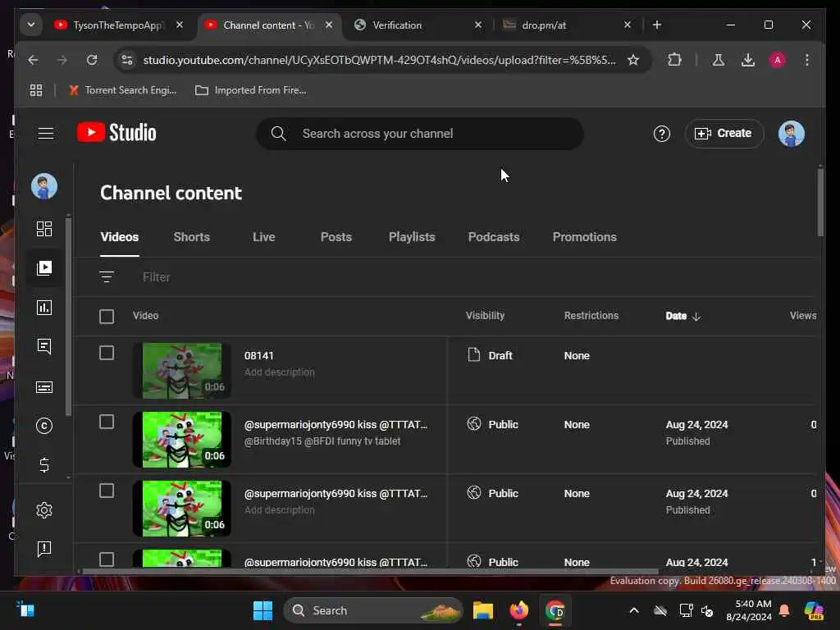Viewport: 840px width, 630px height.
Task: Open the Chrome apps grid in bookmarks bar
Action: 36,90
